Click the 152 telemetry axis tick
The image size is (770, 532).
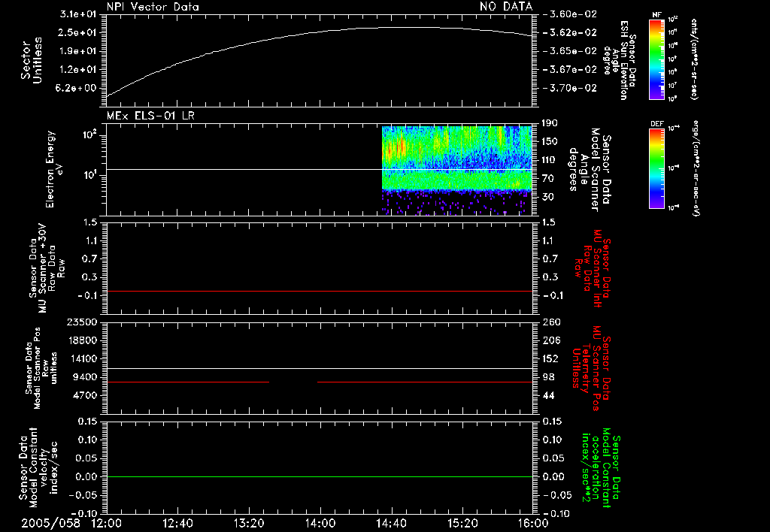pyautogui.click(x=550, y=358)
